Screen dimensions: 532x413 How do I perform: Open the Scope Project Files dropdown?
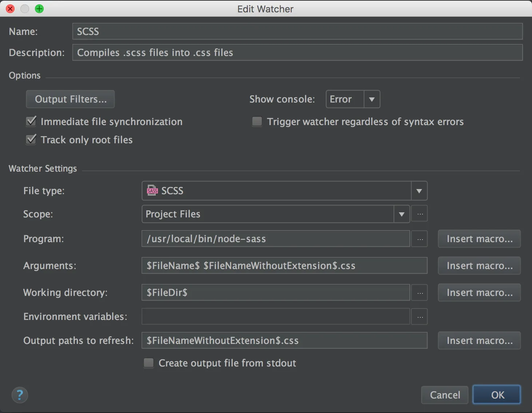tap(401, 214)
